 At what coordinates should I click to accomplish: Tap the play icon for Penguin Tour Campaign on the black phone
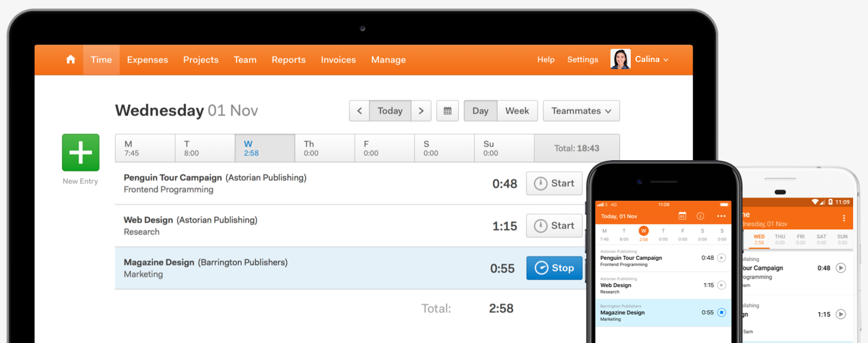coord(721,258)
